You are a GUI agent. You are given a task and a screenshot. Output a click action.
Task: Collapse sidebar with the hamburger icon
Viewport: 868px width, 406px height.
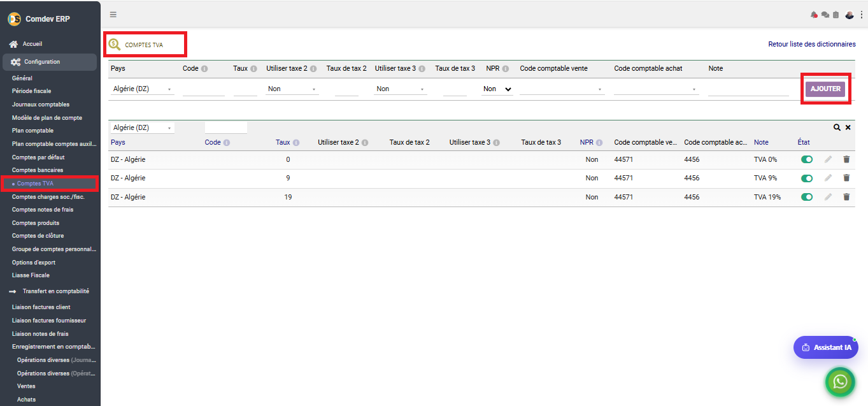click(113, 14)
